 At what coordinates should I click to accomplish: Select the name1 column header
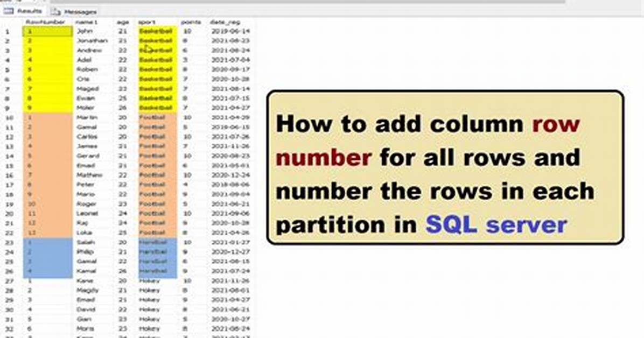click(x=86, y=22)
